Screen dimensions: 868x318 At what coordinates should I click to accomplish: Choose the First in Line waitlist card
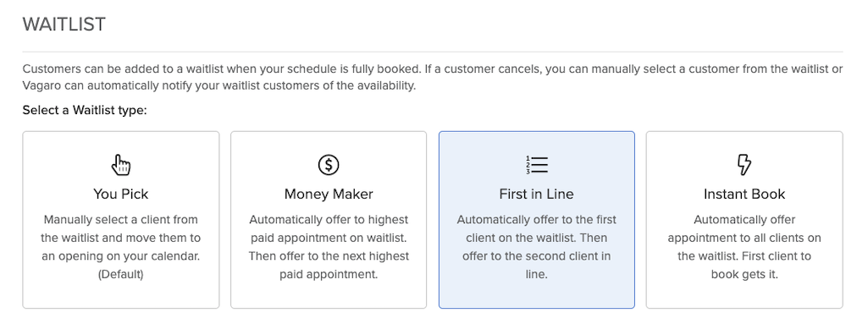536,220
